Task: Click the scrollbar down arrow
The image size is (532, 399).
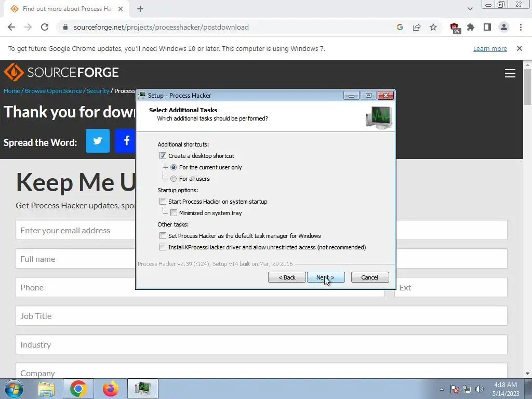Action: [527, 374]
